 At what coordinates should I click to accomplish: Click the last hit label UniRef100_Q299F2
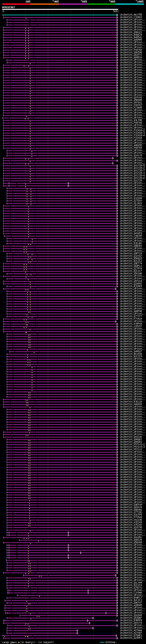tap(131, 638)
